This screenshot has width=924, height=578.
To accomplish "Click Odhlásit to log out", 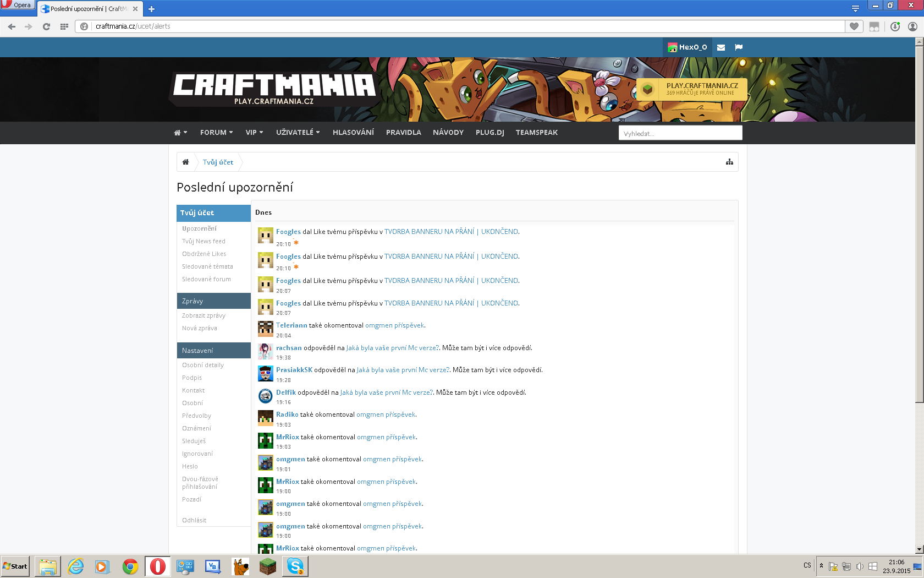I will coord(194,520).
